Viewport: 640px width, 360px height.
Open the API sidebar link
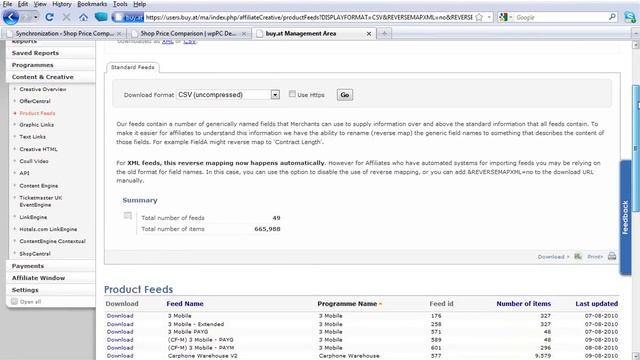[24, 173]
